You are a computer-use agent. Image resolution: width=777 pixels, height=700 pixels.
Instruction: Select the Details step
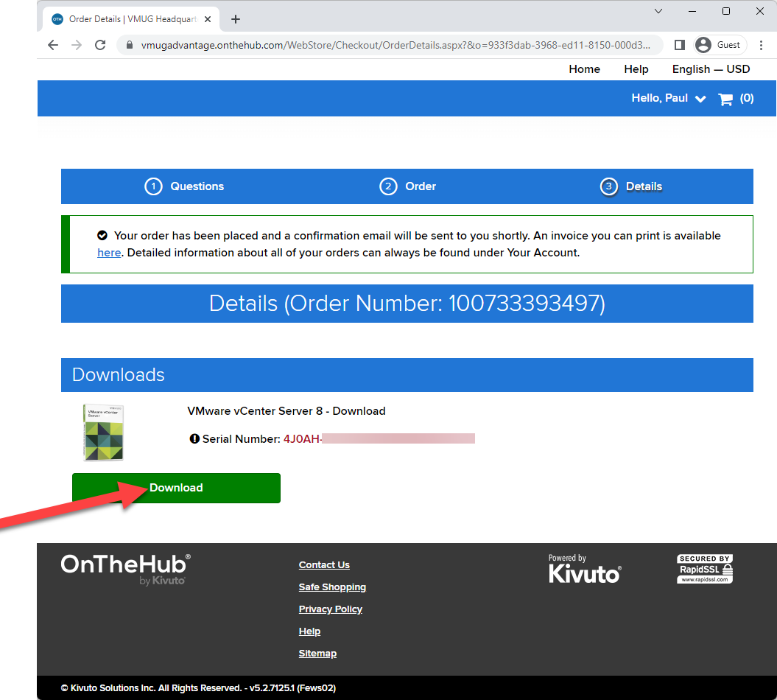click(x=644, y=186)
